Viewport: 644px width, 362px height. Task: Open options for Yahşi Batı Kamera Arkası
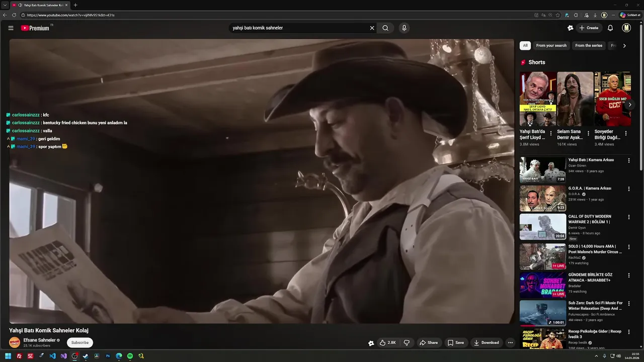point(628,160)
